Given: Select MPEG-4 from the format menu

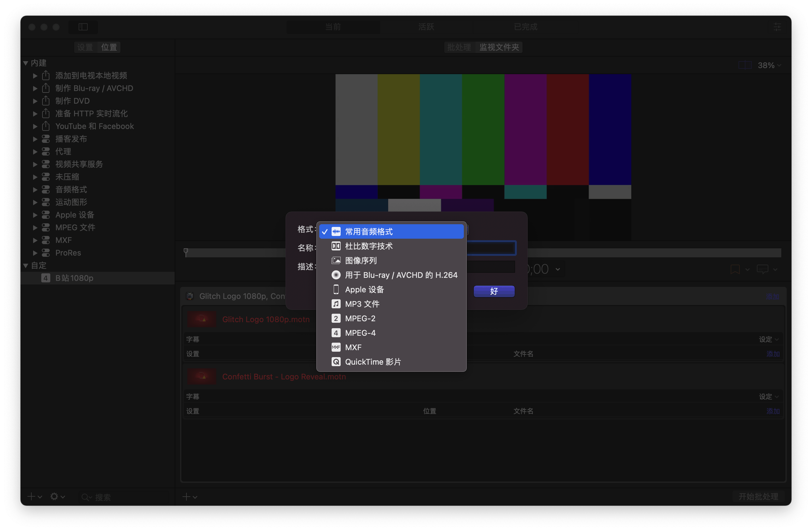Looking at the screenshot, I should 360,333.
